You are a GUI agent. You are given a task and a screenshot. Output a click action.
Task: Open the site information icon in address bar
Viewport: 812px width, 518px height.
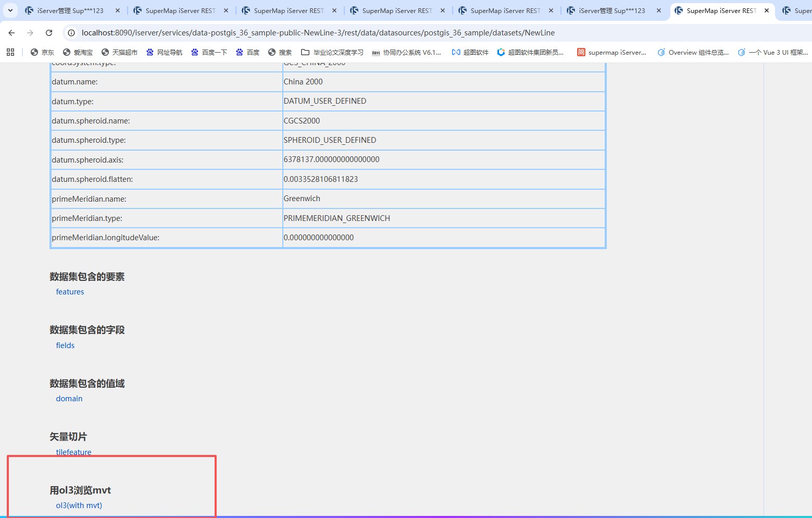(x=72, y=33)
